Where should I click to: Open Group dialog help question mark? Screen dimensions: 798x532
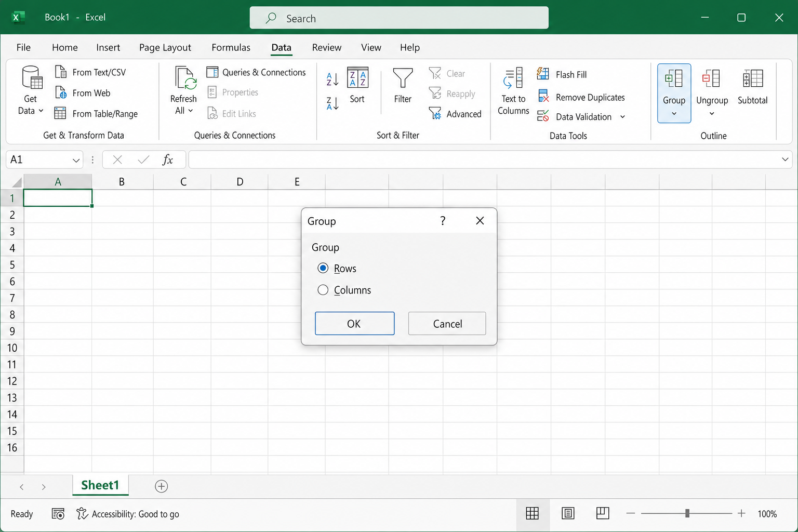pyautogui.click(x=443, y=221)
